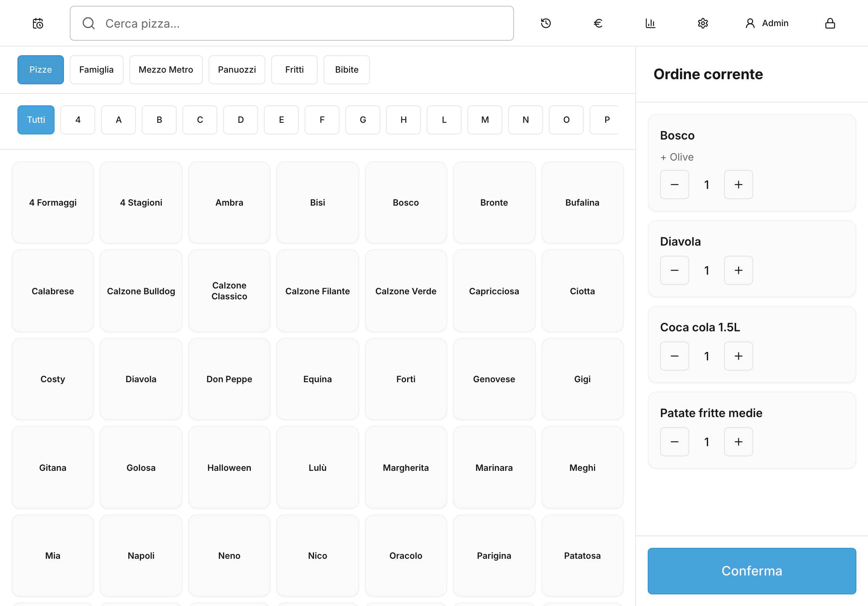Select the Tutti letter filter

point(36,120)
